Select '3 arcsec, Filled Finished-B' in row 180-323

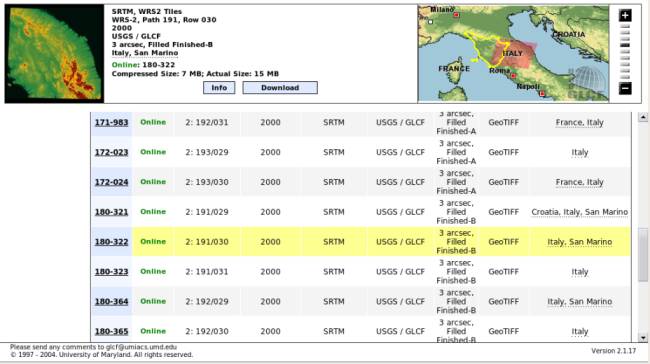tap(456, 272)
